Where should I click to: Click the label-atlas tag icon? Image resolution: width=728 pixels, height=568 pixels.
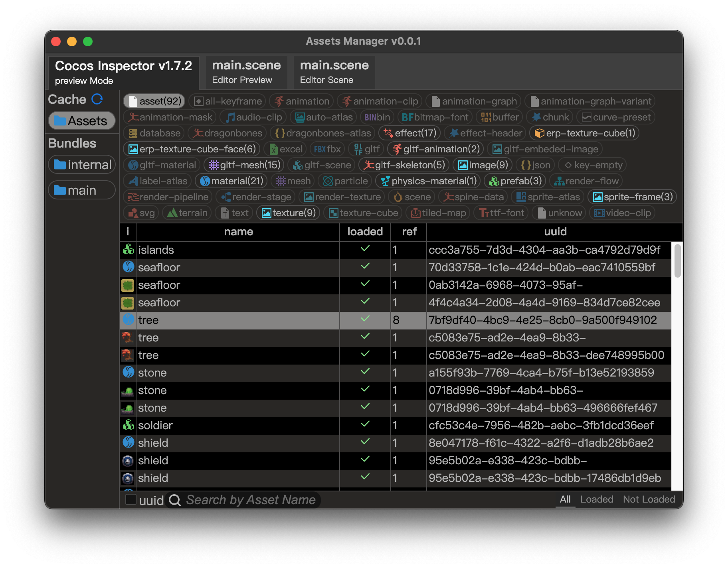(133, 181)
